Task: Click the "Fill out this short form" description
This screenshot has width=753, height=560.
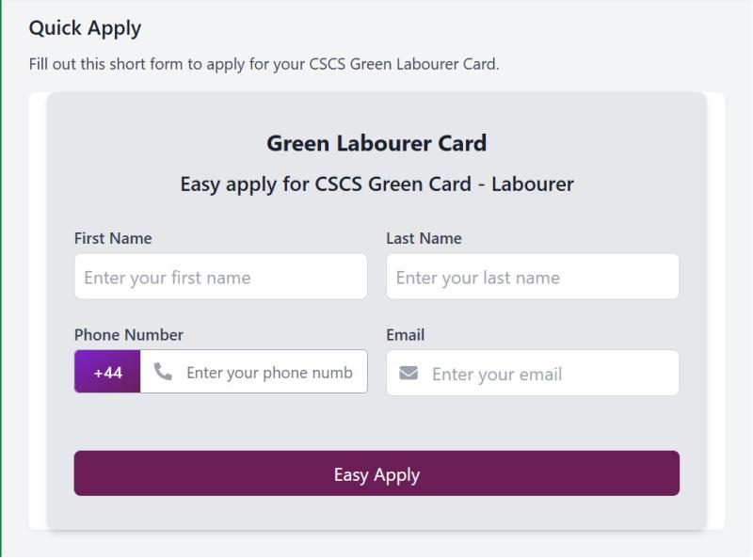Action: click(264, 66)
